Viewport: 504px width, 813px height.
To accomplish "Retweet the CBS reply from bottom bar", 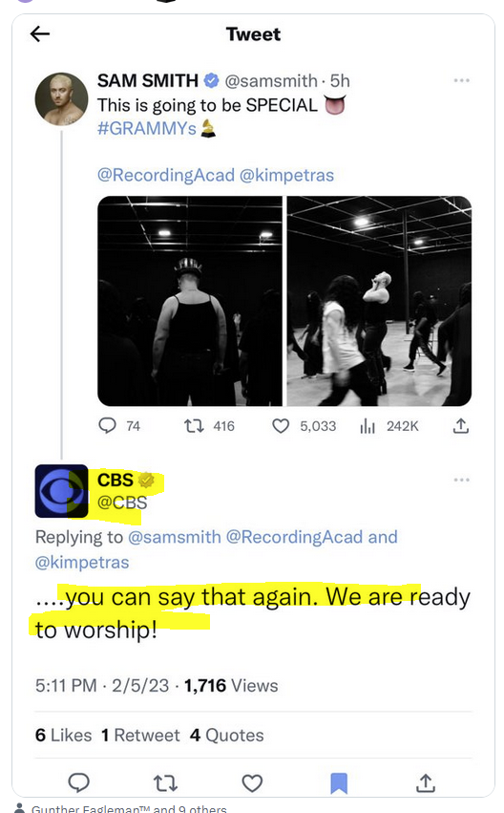I will [166, 783].
